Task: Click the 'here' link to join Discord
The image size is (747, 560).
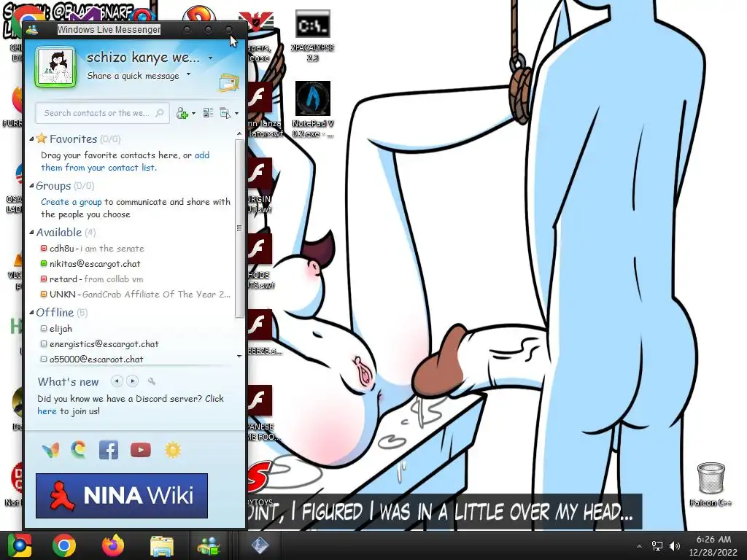Action: tap(47, 411)
